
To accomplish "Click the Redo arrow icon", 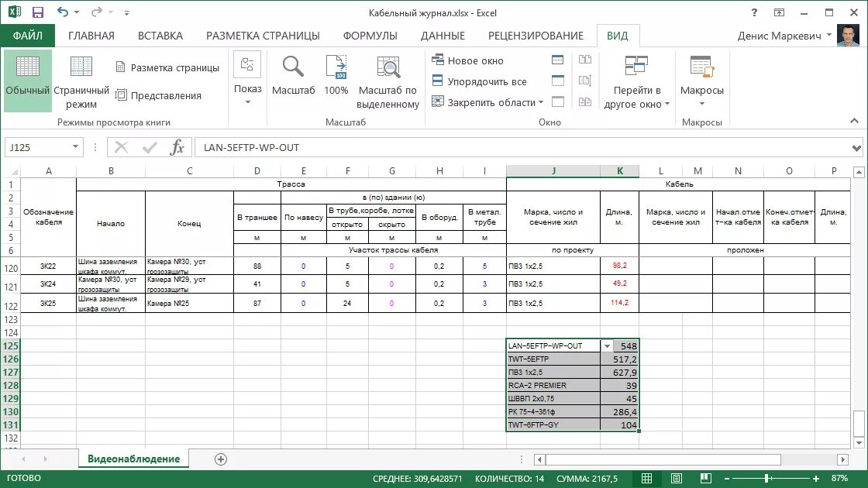I will click(x=97, y=12).
